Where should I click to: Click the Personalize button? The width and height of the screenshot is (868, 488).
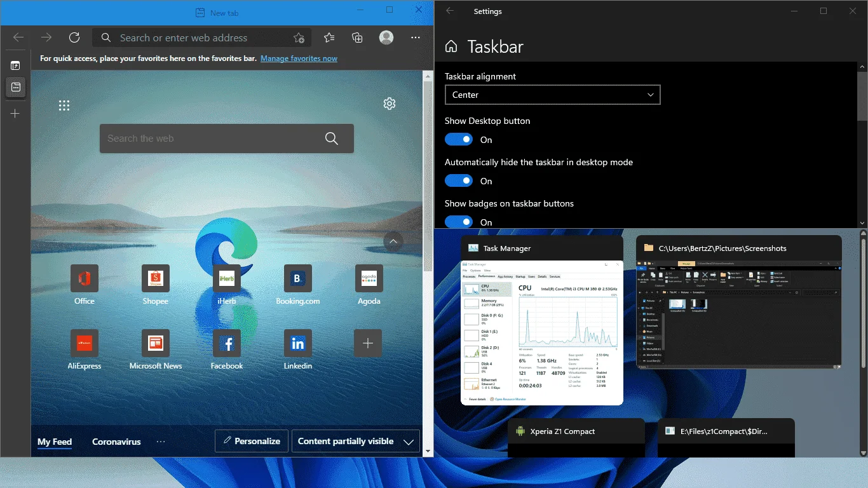coord(252,442)
